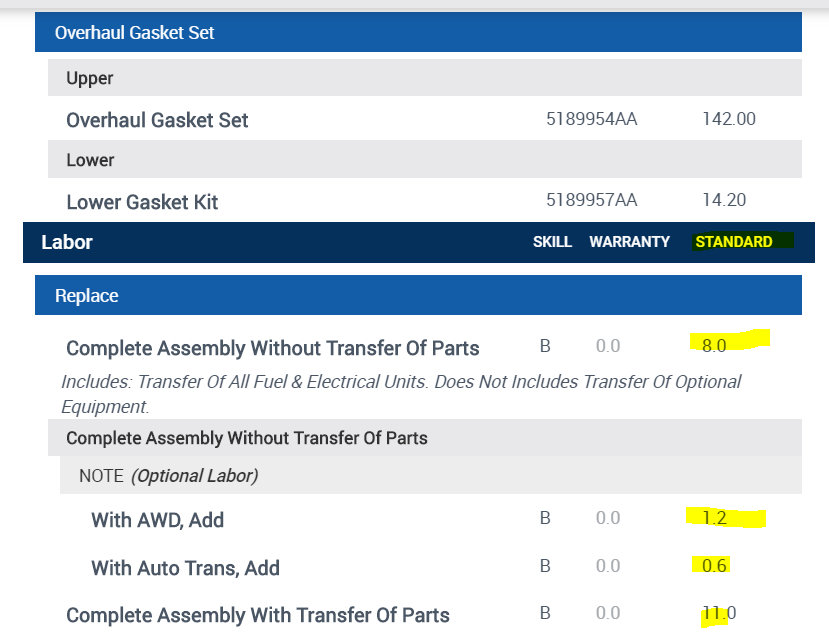Click the WARRANTY column header
This screenshot has width=829, height=636.
tap(629, 242)
